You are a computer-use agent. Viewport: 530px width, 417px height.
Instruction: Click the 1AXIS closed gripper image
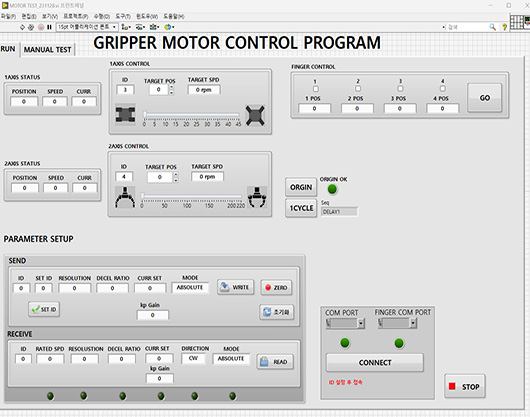125,115
